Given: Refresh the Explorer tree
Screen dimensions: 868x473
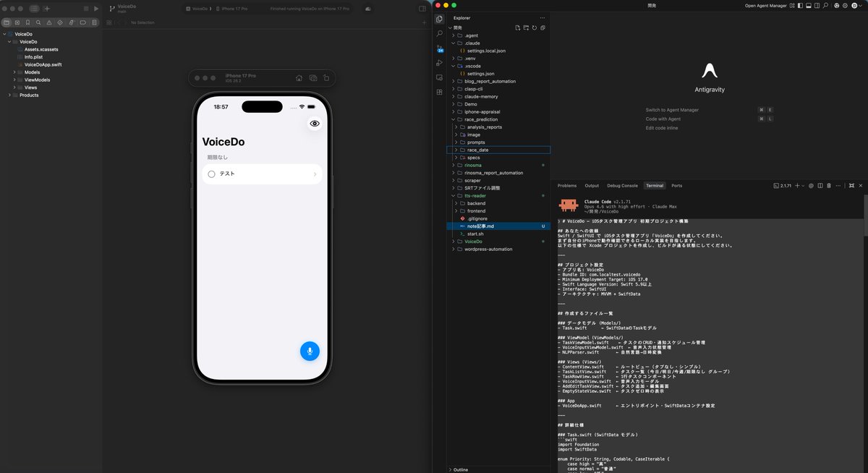Looking at the screenshot, I should click(x=534, y=27).
